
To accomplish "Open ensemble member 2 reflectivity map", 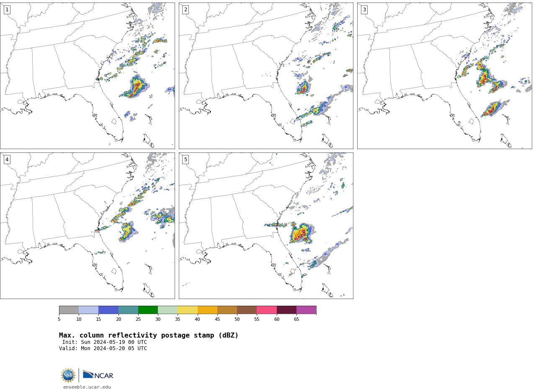I will (x=266, y=76).
